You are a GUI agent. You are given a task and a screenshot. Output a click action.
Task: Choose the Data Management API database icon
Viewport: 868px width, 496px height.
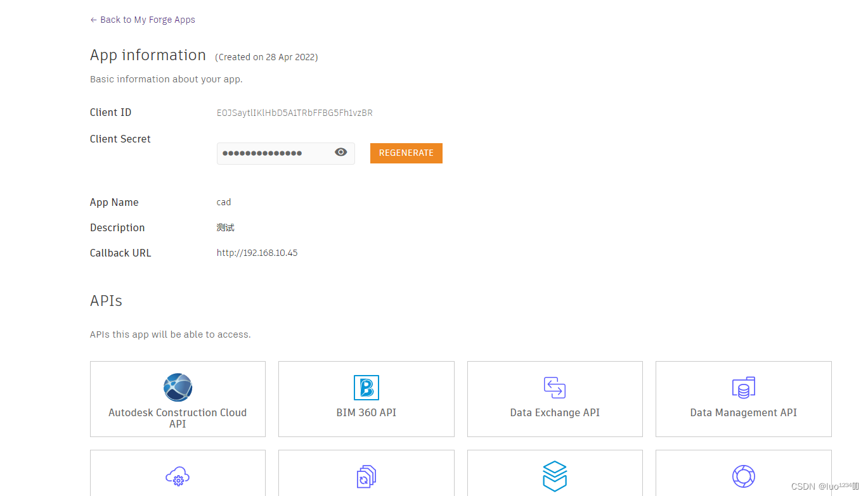[743, 387]
